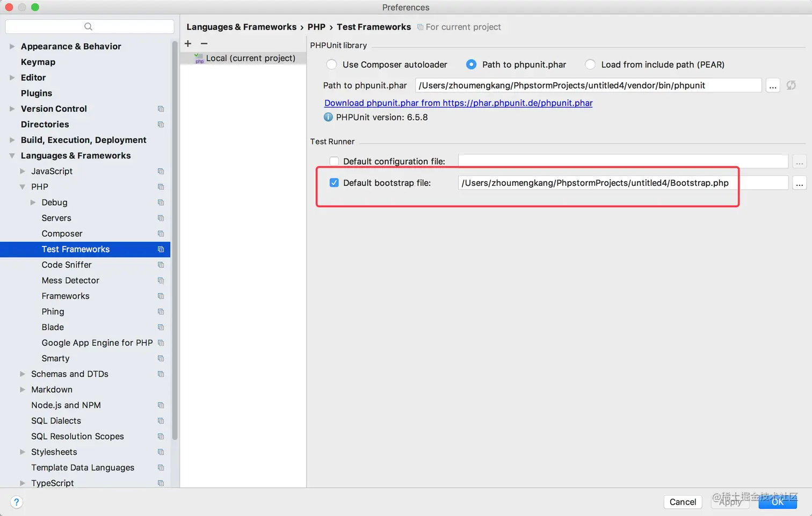Focus the Preferences search field
This screenshot has height=516, width=812.
pos(89,26)
